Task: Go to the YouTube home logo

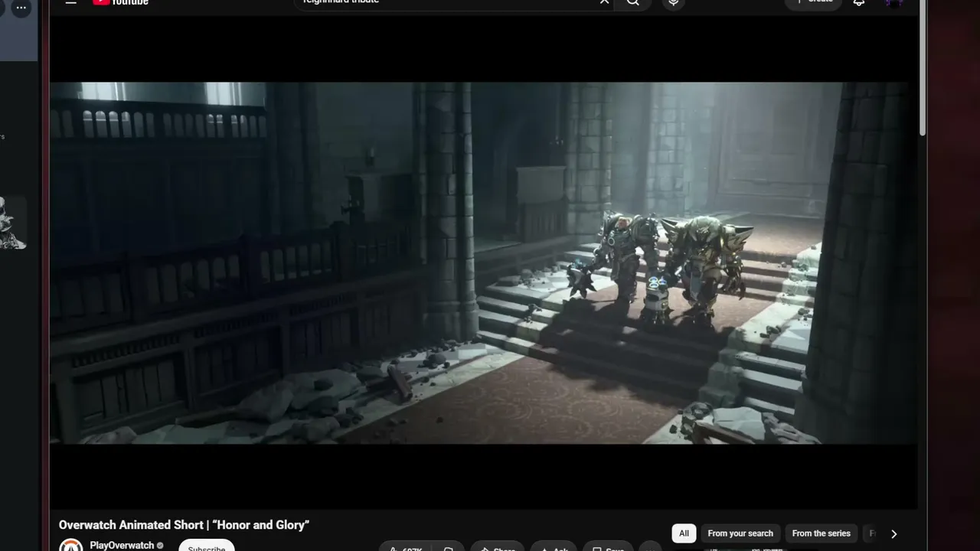Action: [120, 2]
